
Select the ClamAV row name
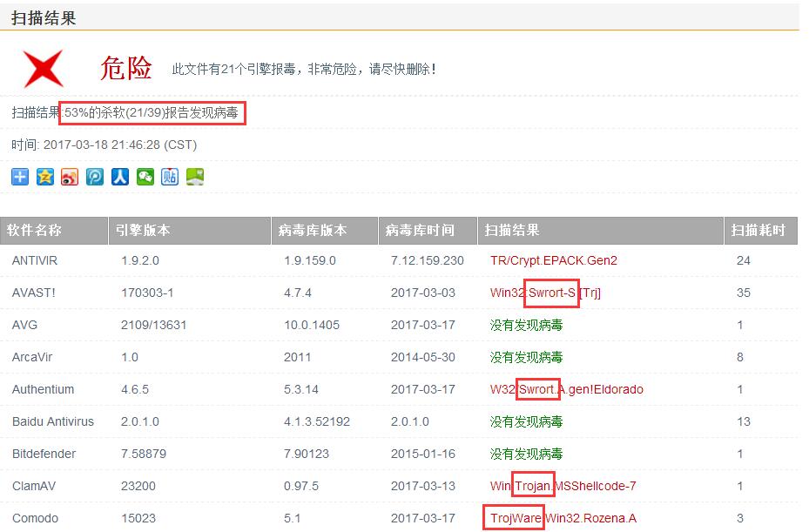point(34,486)
